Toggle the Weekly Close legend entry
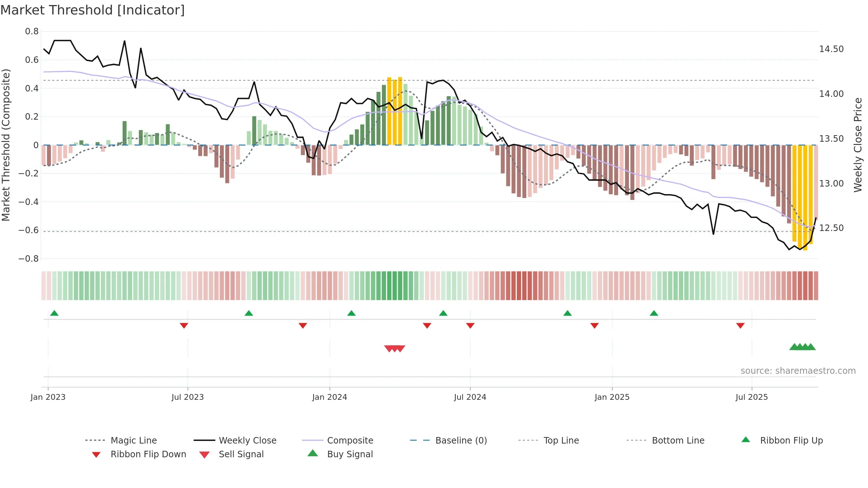The width and height of the screenshot is (868, 488). click(235, 440)
